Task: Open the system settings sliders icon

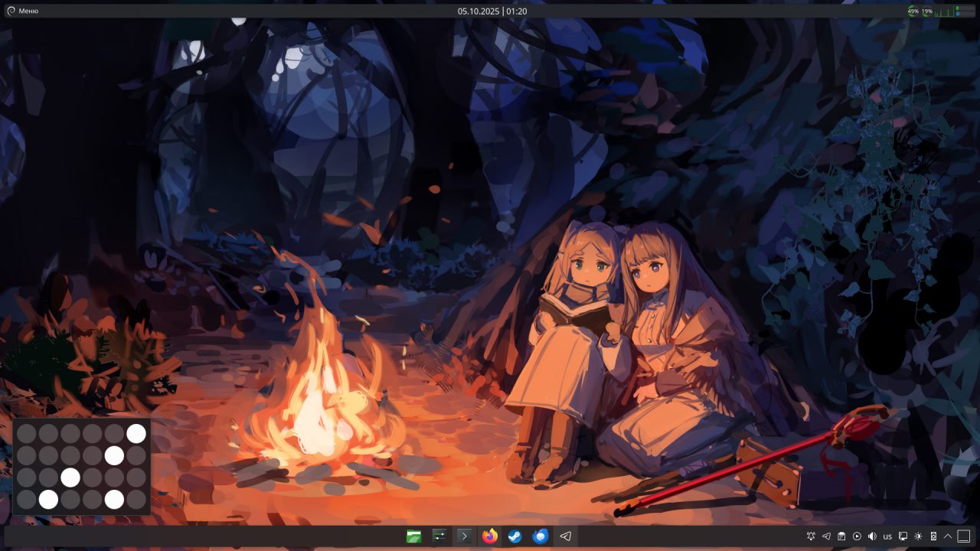Action: (439, 536)
